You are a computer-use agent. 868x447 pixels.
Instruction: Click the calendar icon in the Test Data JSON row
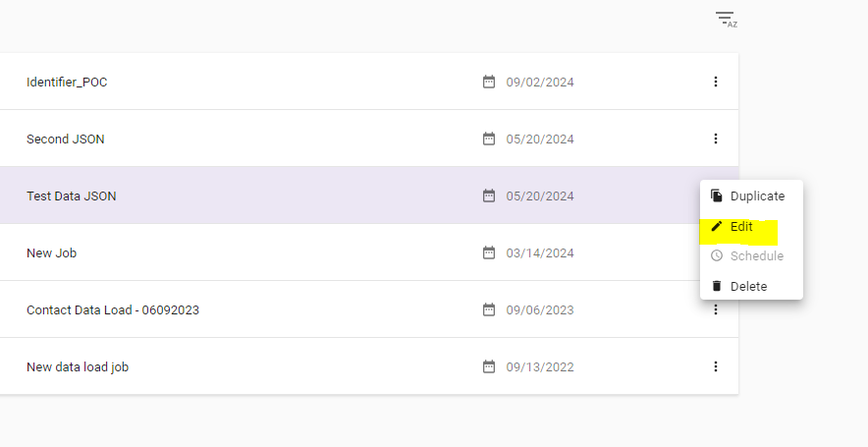tap(489, 196)
